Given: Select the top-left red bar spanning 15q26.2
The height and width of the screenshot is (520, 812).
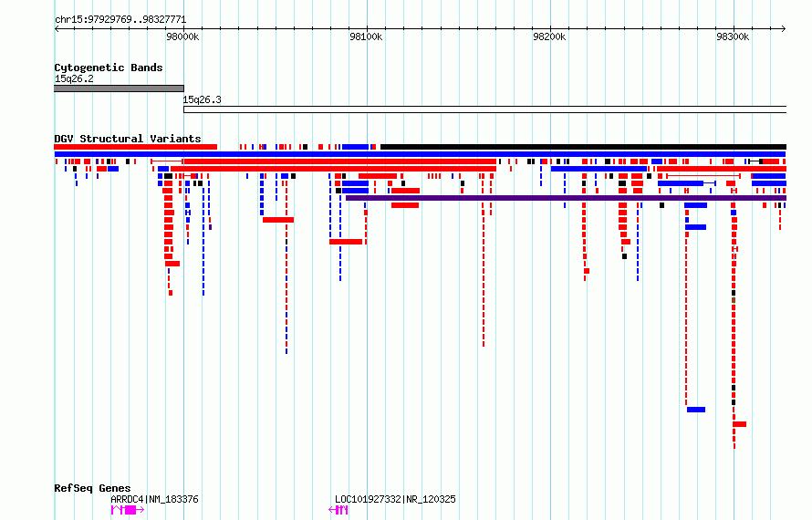Looking at the screenshot, I should 136,147.
